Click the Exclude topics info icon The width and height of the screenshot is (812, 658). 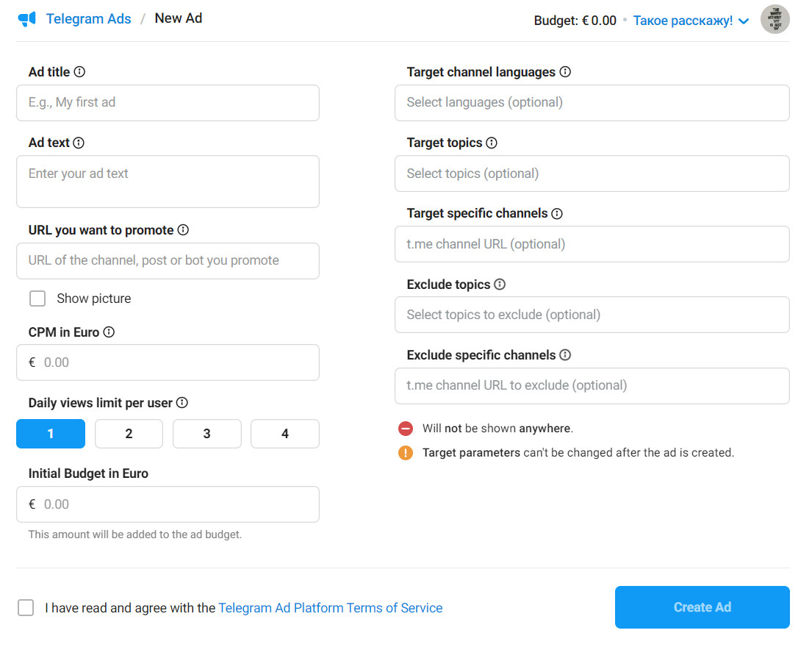pyautogui.click(x=500, y=285)
